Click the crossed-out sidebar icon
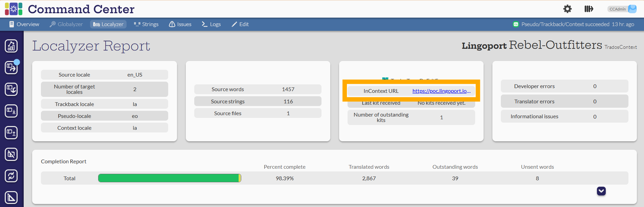Image resolution: width=644 pixels, height=207 pixels. point(11,154)
